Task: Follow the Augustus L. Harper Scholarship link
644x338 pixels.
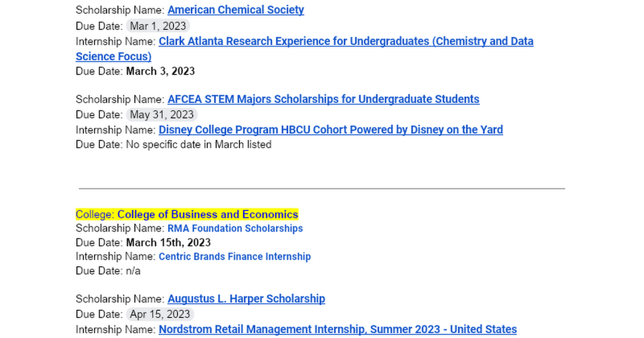Action: (246, 299)
